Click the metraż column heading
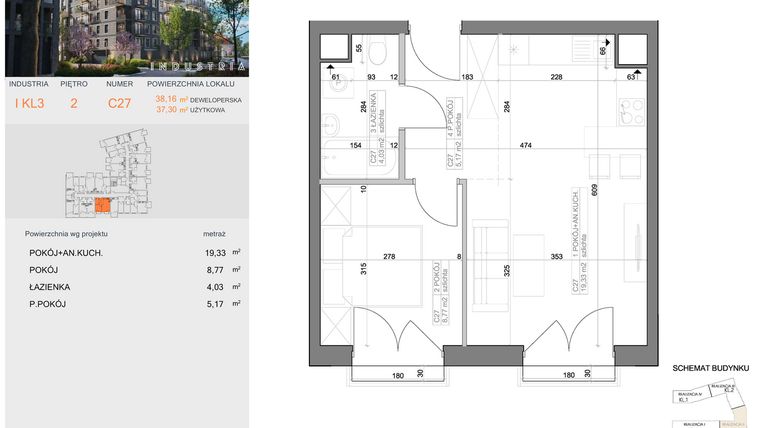Image resolution: width=760 pixels, height=428 pixels. point(214,234)
